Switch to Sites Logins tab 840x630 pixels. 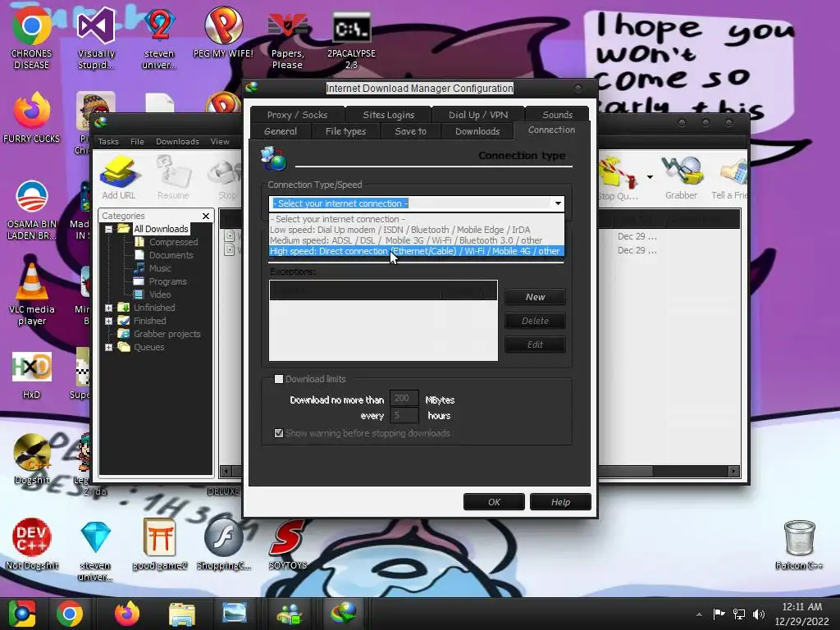(388, 115)
